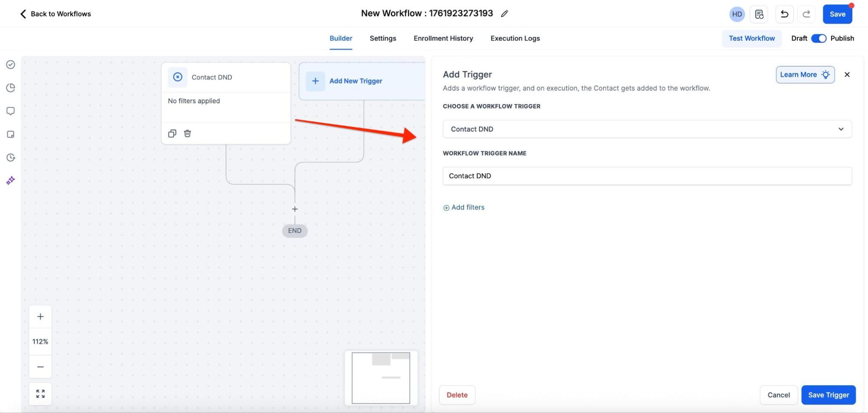Click Save Trigger button
Image resolution: width=868 pixels, height=413 pixels.
coord(828,395)
